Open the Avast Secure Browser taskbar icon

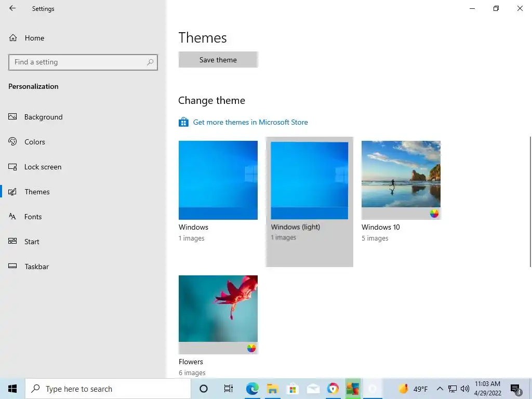(x=333, y=389)
